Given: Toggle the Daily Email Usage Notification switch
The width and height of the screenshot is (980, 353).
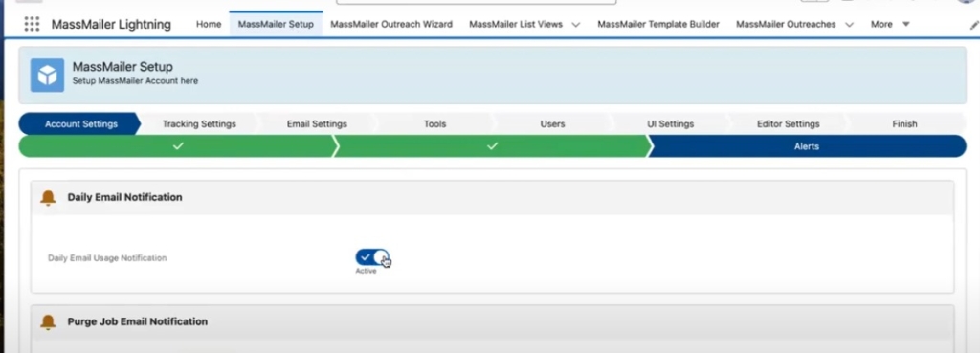Looking at the screenshot, I should pyautogui.click(x=372, y=257).
